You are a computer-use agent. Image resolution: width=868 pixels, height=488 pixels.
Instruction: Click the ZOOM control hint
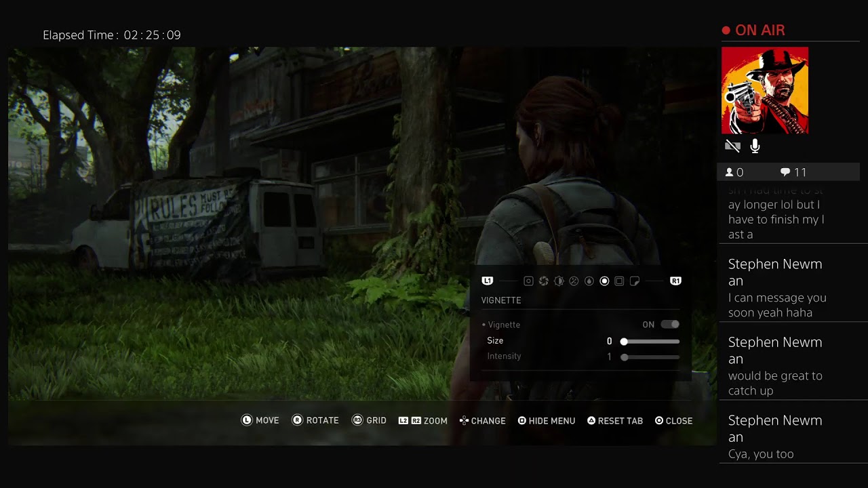tap(422, 421)
